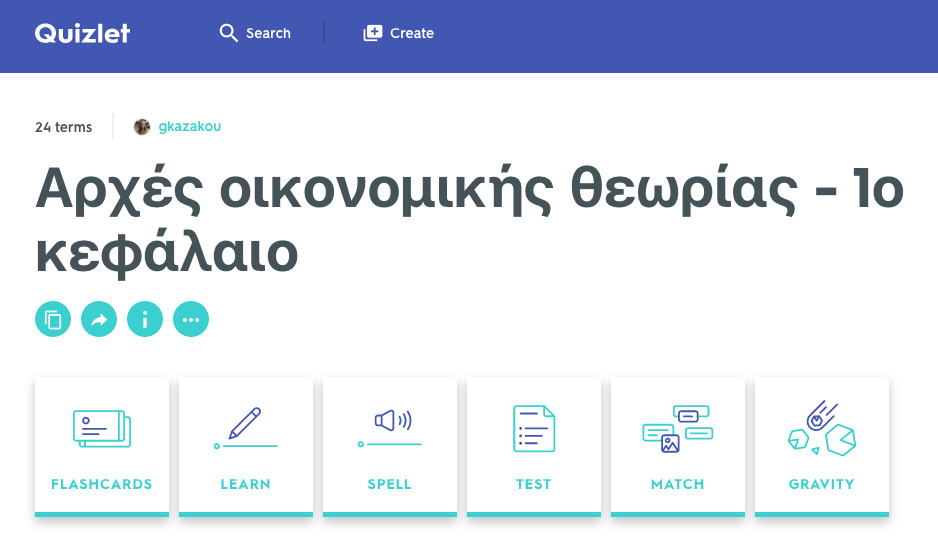Viewport: 938px width, 548px height.
Task: Click the Learn pencil icon
Action: tap(246, 428)
